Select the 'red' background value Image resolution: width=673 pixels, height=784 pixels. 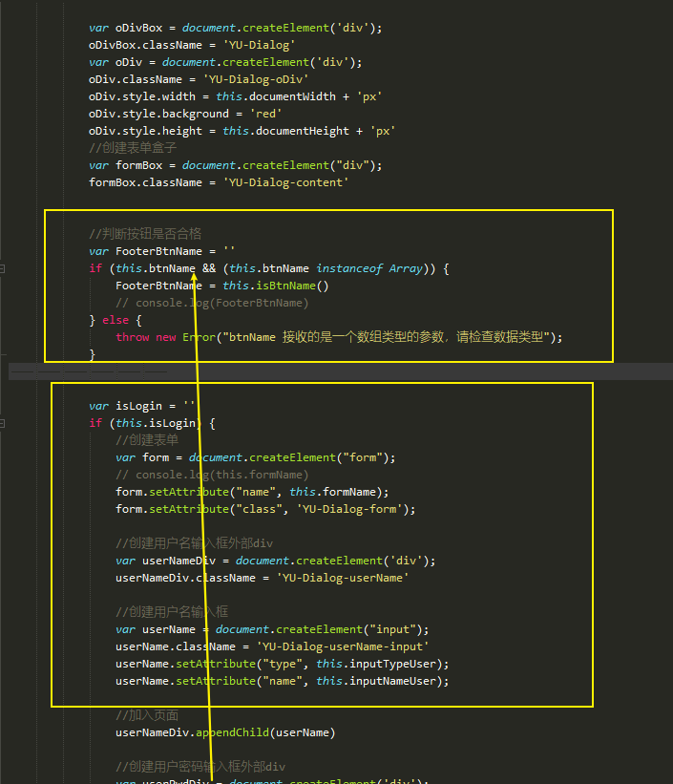pyautogui.click(x=265, y=114)
